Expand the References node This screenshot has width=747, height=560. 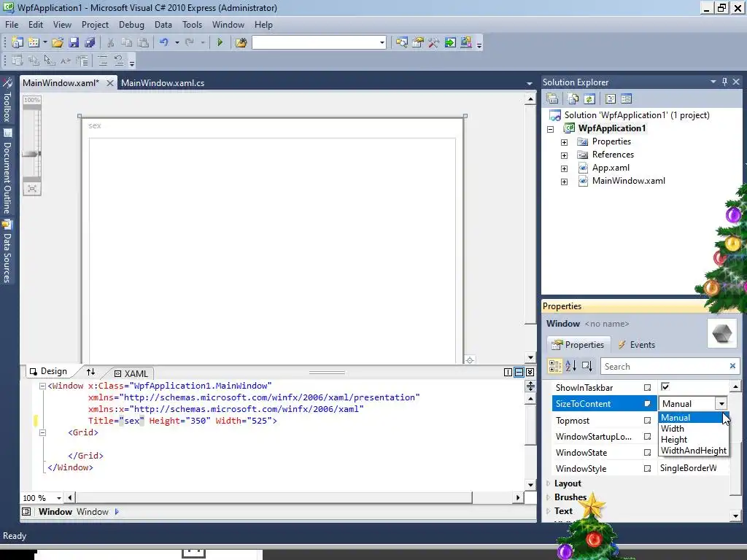pyautogui.click(x=564, y=155)
